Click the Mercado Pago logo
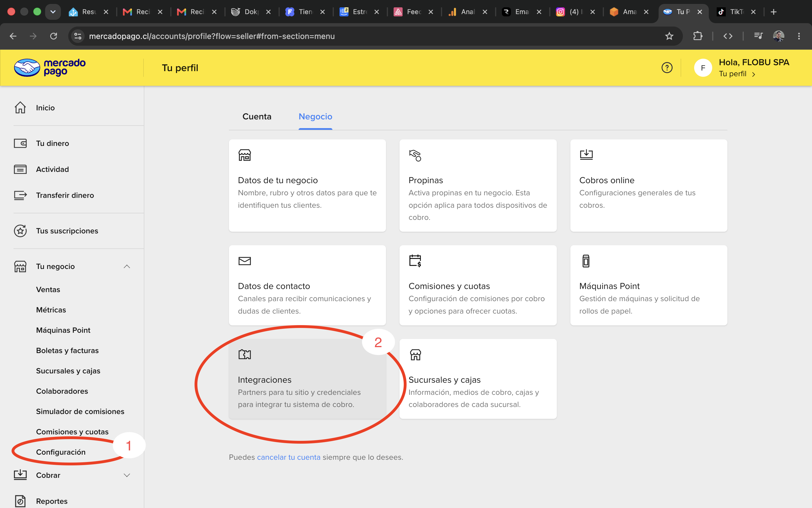 click(x=50, y=67)
